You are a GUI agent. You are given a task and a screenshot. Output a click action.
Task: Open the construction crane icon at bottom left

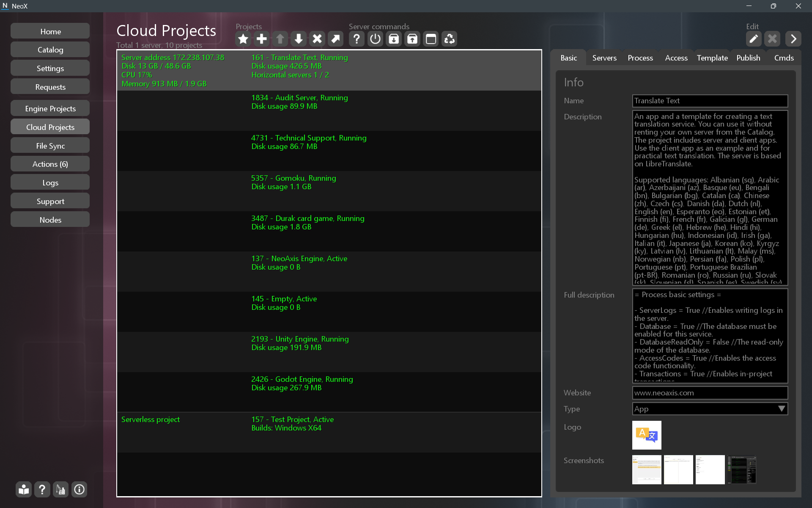pos(60,490)
